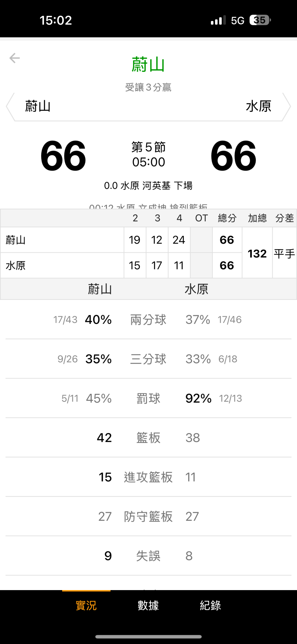The height and width of the screenshot is (644, 297).
Task: Tap the 加總 132 total cell
Action: click(x=257, y=253)
